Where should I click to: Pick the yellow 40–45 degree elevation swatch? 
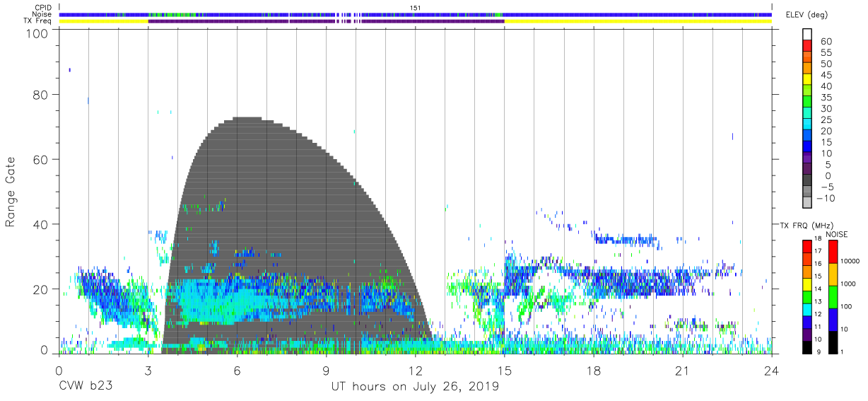pos(807,79)
